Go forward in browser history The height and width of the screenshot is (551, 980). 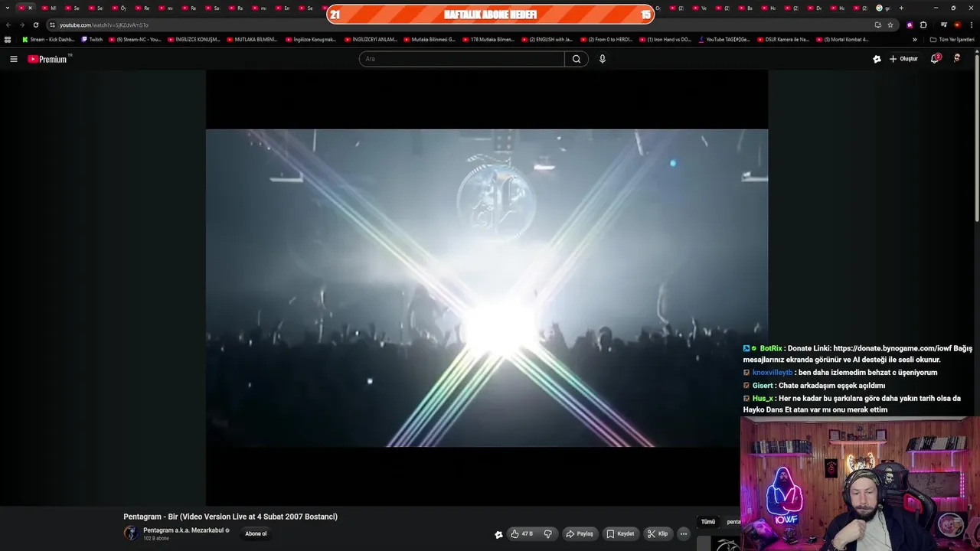21,24
